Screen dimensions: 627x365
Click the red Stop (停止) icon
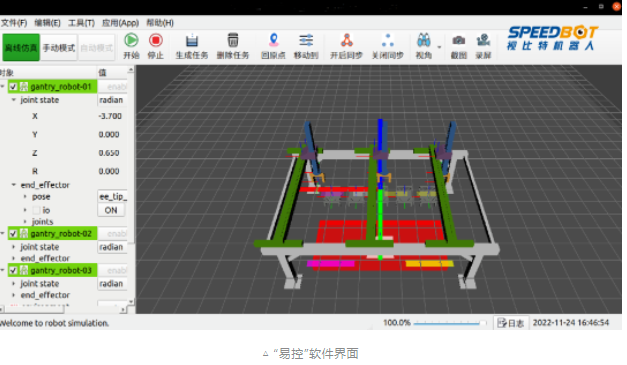[156, 40]
